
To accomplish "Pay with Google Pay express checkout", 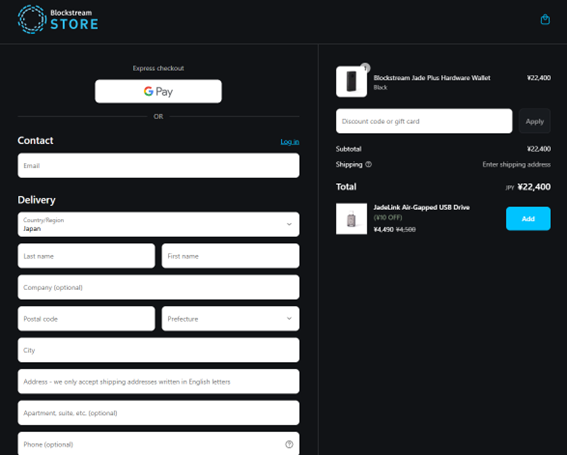I will 158,92.
